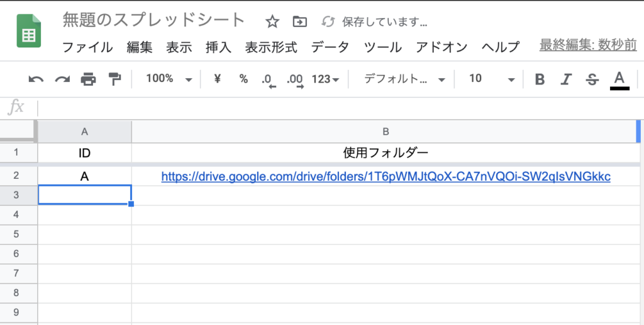Select the paint format roller icon
This screenshot has height=325, width=644.
tap(114, 79)
